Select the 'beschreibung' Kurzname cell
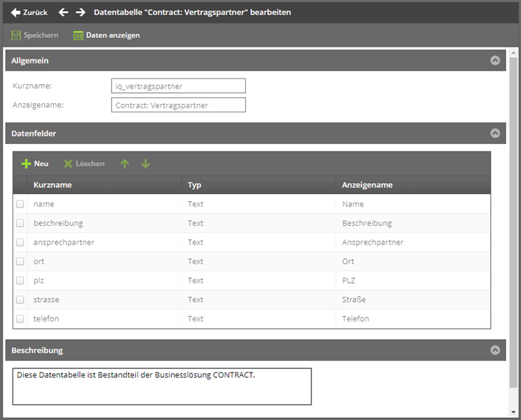Screen dimensions: 521x420 (x=104, y=223)
